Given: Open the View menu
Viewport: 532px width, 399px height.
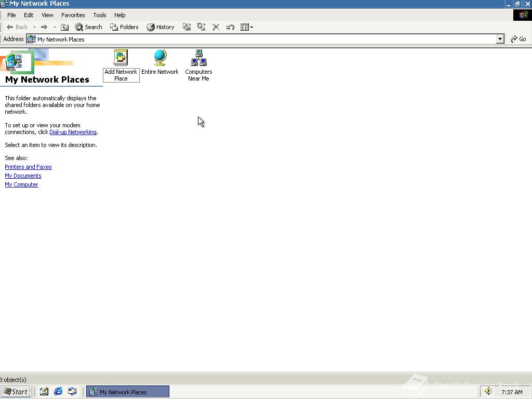Looking at the screenshot, I should tap(47, 15).
